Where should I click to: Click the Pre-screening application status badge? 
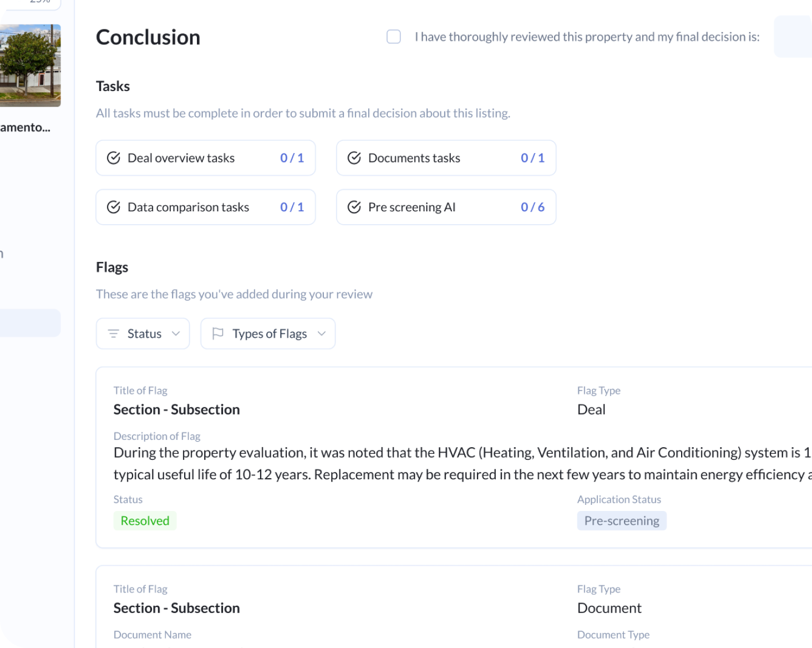click(x=622, y=520)
